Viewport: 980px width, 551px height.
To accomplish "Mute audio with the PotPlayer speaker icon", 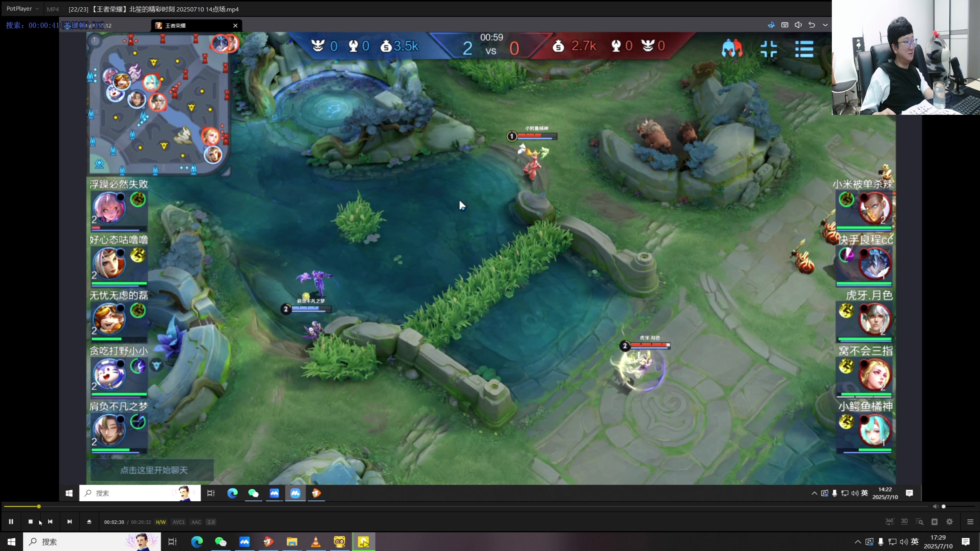I will [935, 506].
